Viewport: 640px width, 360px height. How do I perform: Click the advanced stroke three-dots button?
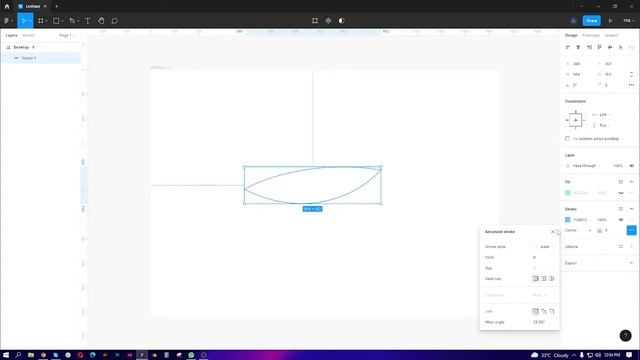click(631, 231)
